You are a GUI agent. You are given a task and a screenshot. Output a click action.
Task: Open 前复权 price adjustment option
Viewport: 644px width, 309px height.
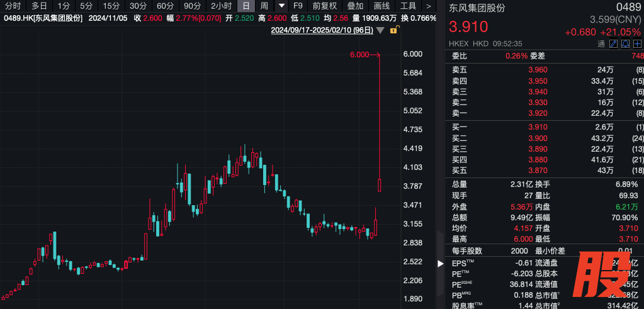tap(324, 6)
